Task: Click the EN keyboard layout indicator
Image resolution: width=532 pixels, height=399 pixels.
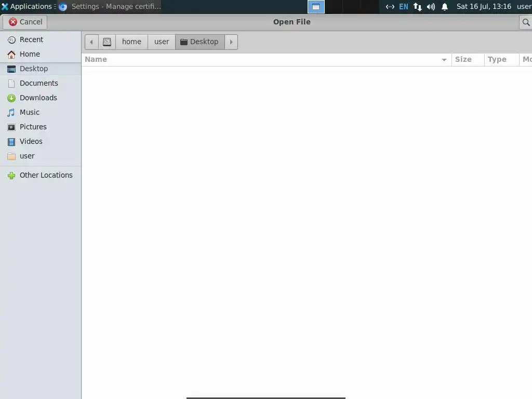Action: tap(403, 7)
